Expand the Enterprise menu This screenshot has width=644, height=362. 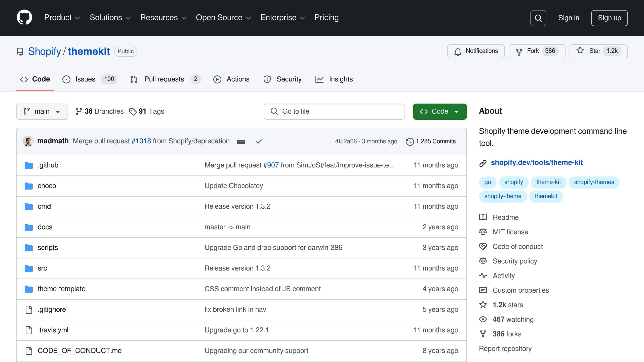[x=283, y=18]
